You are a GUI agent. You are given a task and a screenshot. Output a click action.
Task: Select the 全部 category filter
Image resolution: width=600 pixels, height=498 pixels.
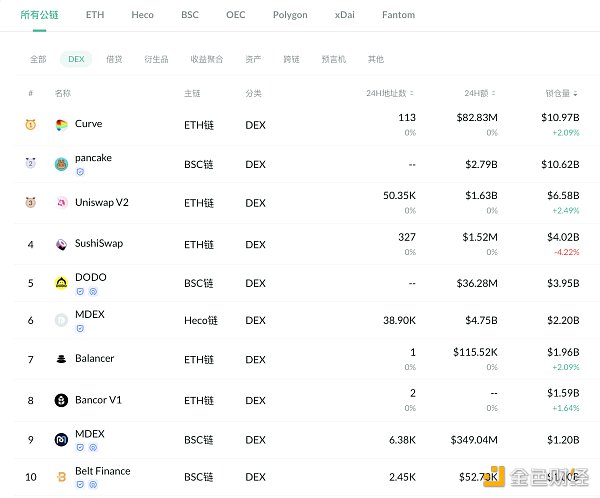point(38,59)
